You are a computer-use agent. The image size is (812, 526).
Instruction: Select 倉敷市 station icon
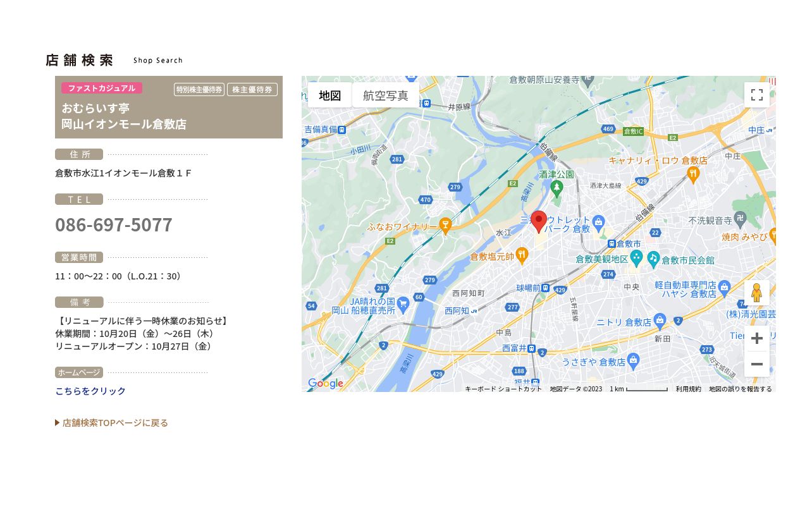(x=612, y=243)
